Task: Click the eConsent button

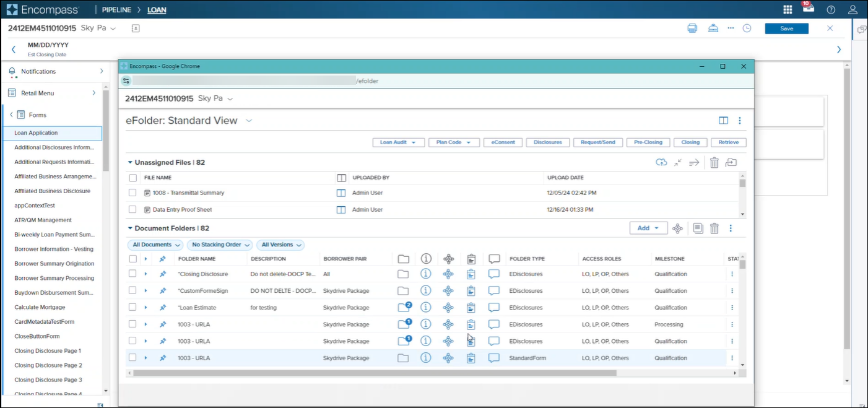Action: pyautogui.click(x=503, y=142)
